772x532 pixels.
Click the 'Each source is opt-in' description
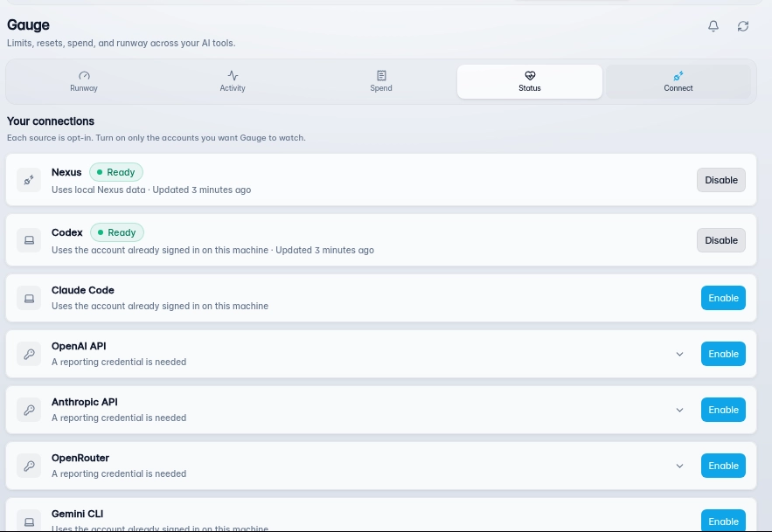click(156, 138)
